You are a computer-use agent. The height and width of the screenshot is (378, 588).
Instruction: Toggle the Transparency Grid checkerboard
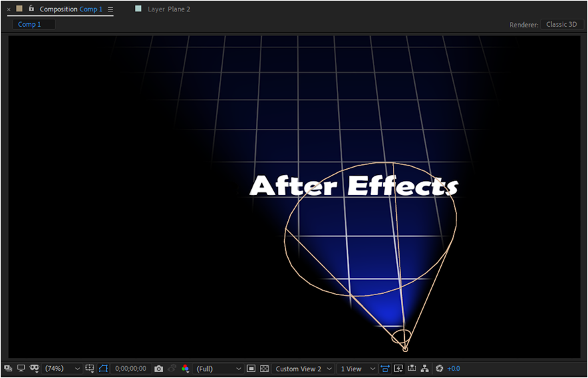(264, 369)
